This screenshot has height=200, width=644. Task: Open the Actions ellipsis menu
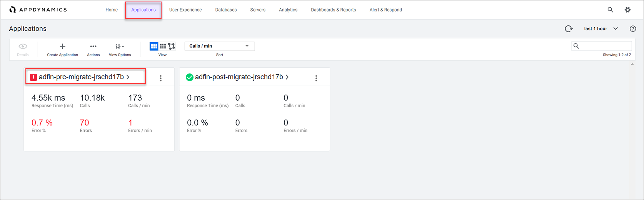pos(93,46)
